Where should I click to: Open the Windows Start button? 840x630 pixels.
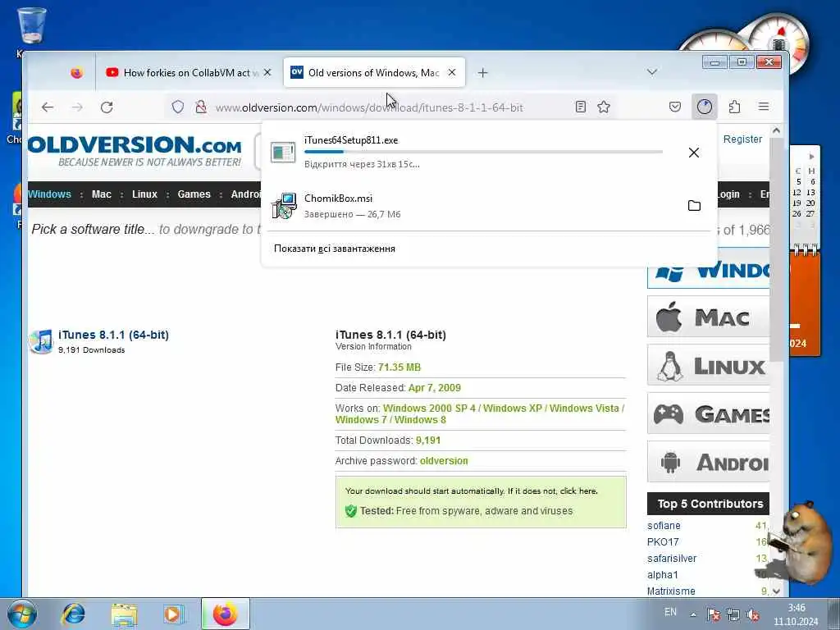point(21,614)
